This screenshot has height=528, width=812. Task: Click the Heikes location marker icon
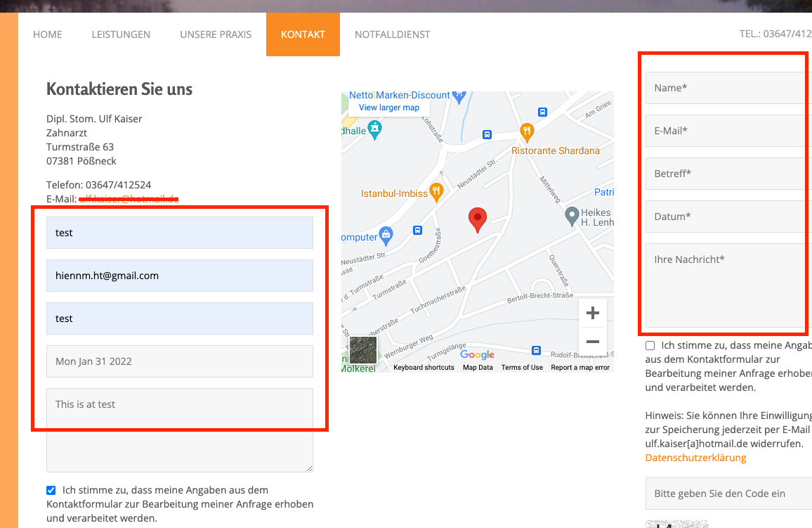tap(572, 214)
